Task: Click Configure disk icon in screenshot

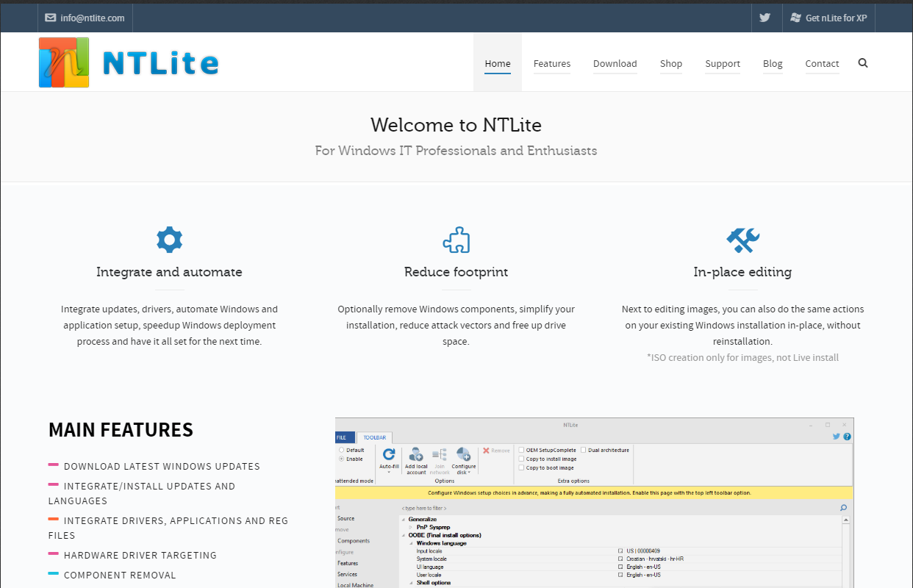Action: click(x=463, y=454)
